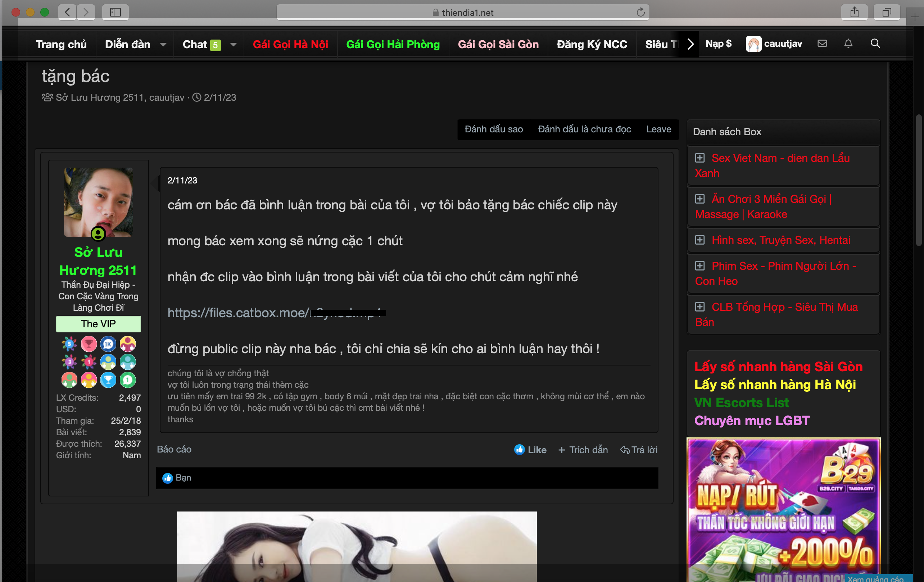
Task: Expand Sex Viet Nam box category
Action: (x=699, y=158)
